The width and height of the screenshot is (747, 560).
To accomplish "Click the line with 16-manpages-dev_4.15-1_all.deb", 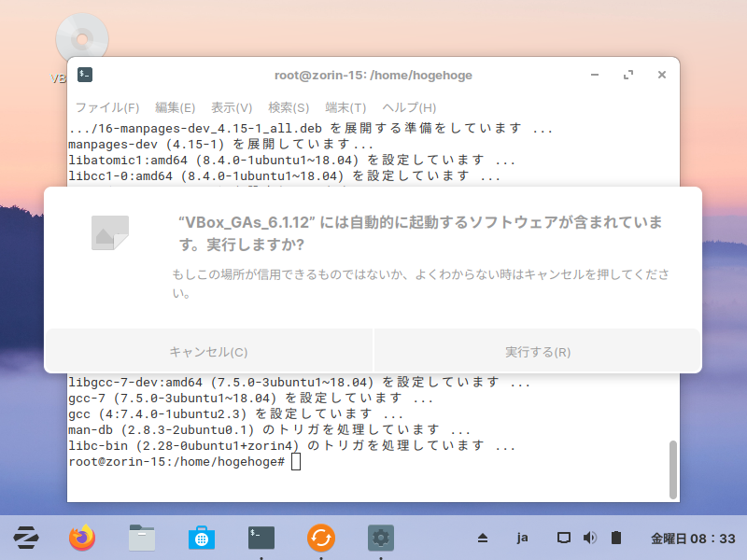I will pyautogui.click(x=310, y=128).
